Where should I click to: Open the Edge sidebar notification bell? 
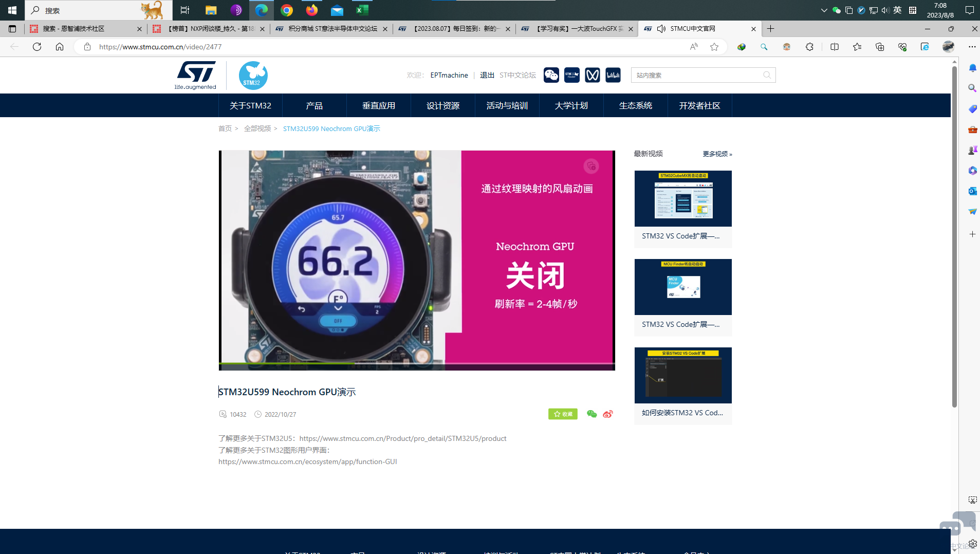pyautogui.click(x=972, y=68)
